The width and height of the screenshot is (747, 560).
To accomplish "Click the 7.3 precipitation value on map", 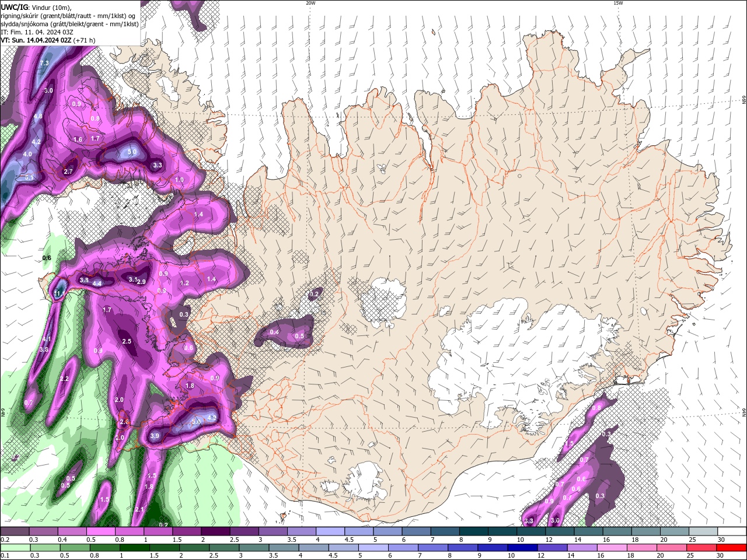I will [x=44, y=63].
